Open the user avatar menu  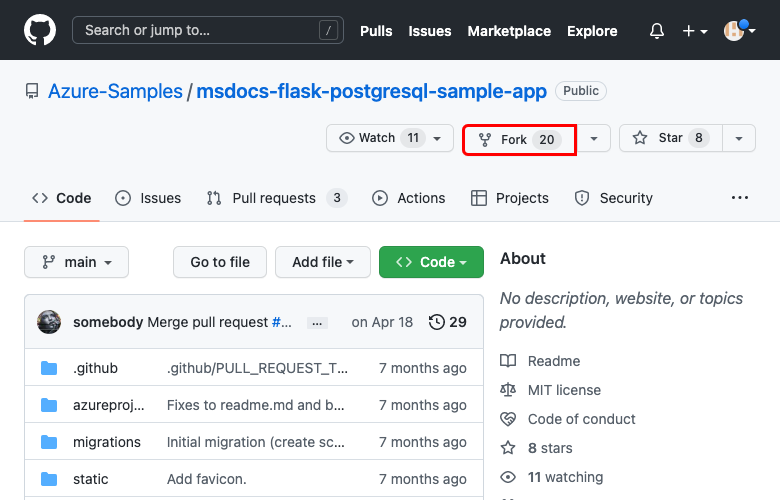(739, 31)
